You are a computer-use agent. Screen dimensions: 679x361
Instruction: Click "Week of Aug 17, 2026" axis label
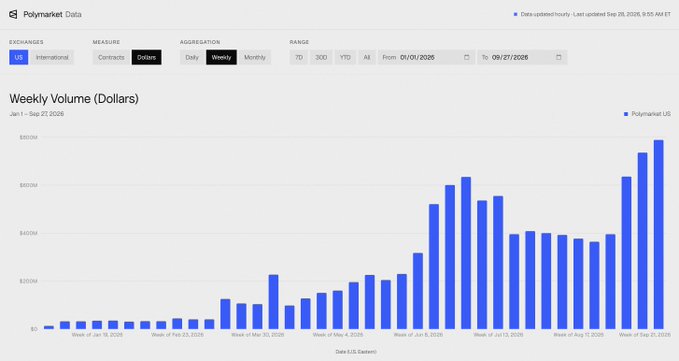[x=578, y=335]
